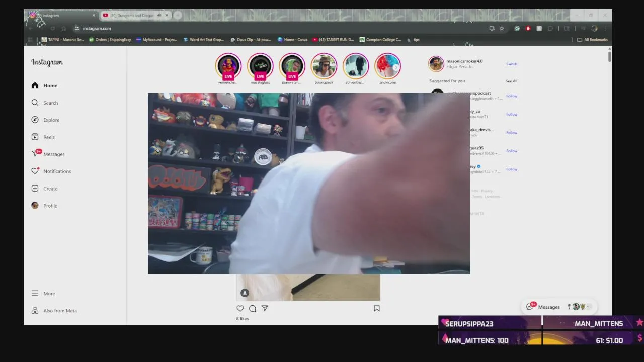
Task: Open the Home item in Instagram sidebar
Action: click(x=45, y=85)
